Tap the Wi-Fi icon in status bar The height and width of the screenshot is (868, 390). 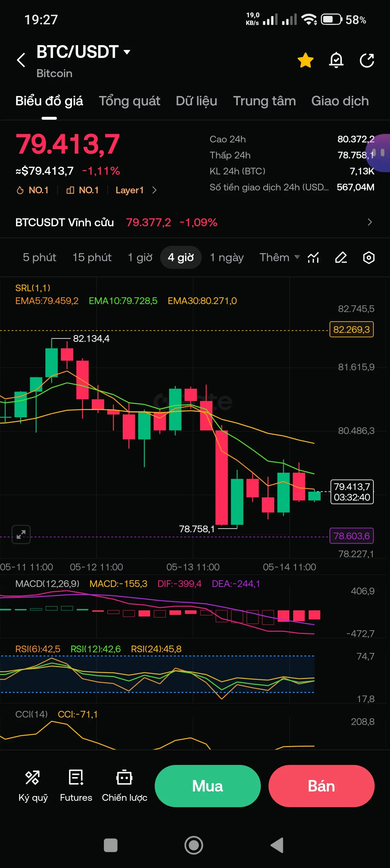[309, 20]
